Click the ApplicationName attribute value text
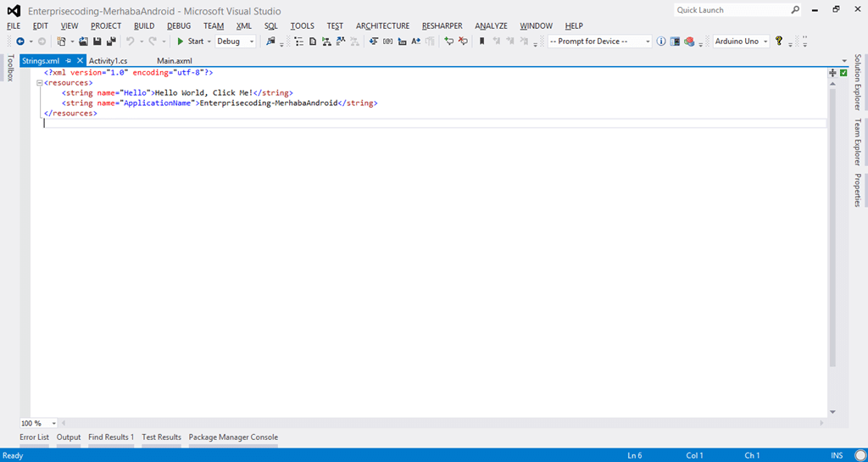This screenshot has width=868, height=462. tap(157, 103)
